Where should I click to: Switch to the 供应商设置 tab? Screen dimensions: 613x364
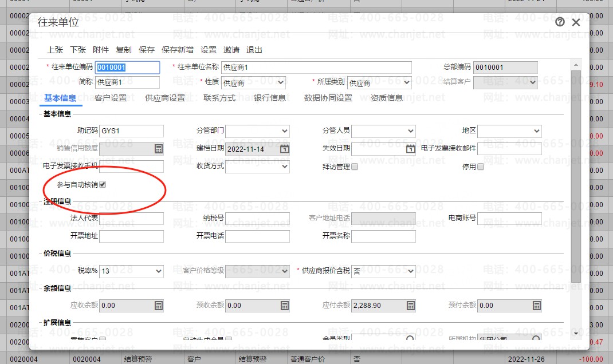pyautogui.click(x=165, y=98)
